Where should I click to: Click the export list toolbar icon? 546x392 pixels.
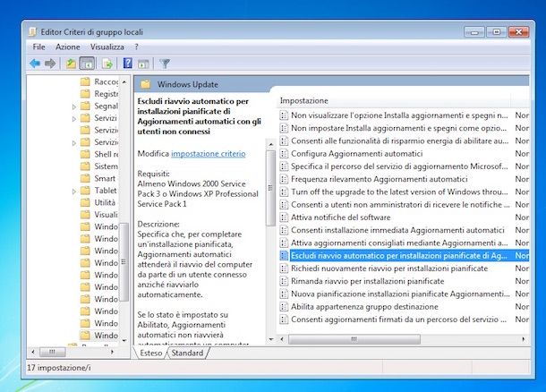click(x=107, y=64)
